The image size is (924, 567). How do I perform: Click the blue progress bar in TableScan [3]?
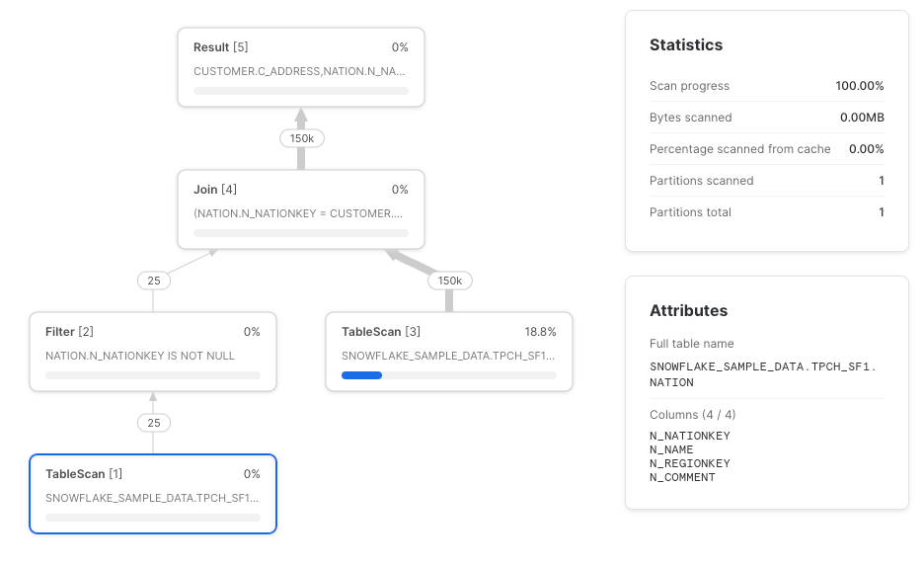(x=362, y=375)
